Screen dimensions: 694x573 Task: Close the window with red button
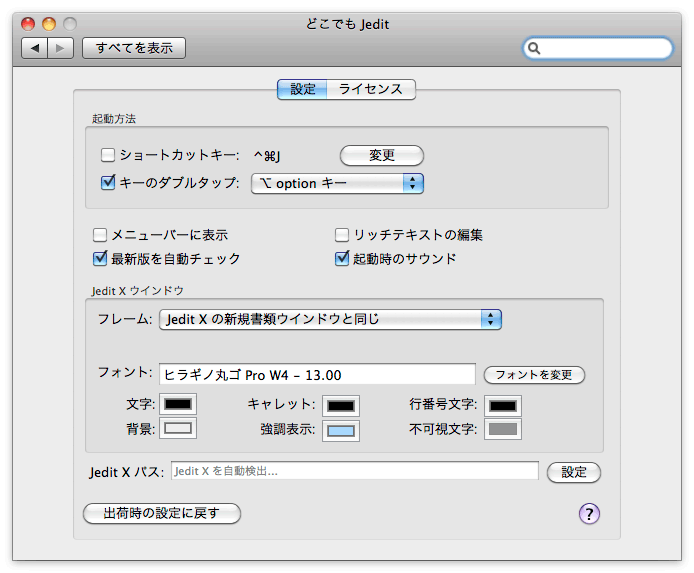tap(28, 23)
